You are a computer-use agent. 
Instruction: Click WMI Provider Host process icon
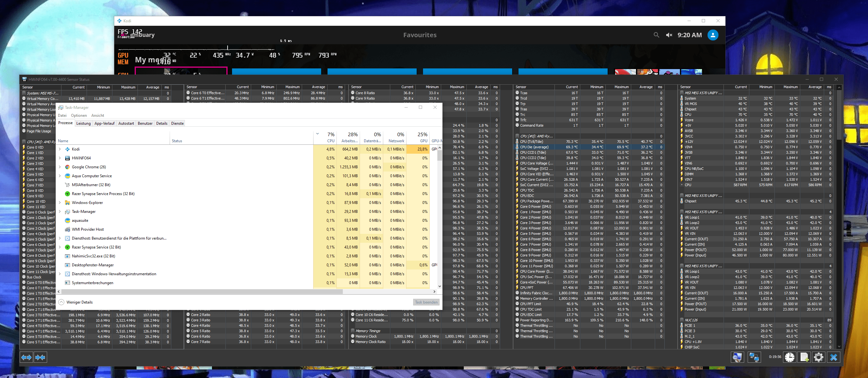click(x=67, y=229)
